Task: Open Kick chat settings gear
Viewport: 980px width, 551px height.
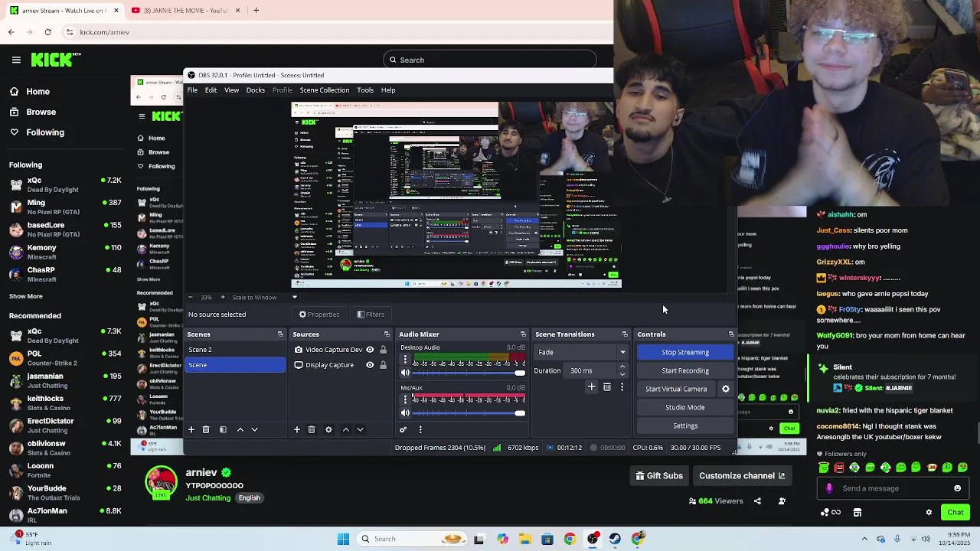Action: click(929, 513)
